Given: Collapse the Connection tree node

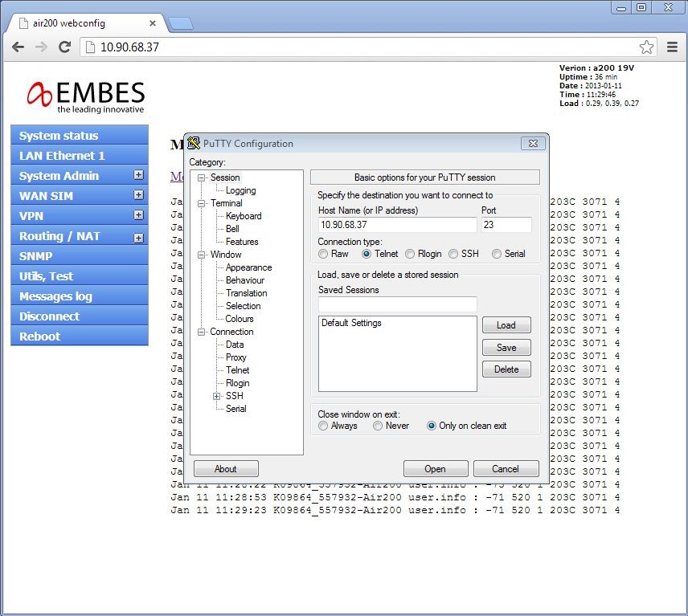Looking at the screenshot, I should click(202, 332).
